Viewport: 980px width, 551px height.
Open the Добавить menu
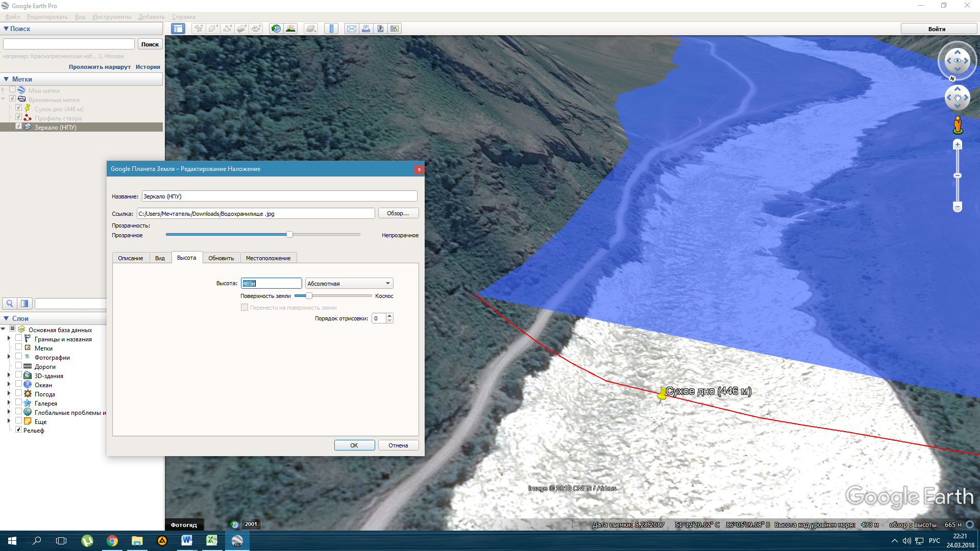(x=152, y=17)
